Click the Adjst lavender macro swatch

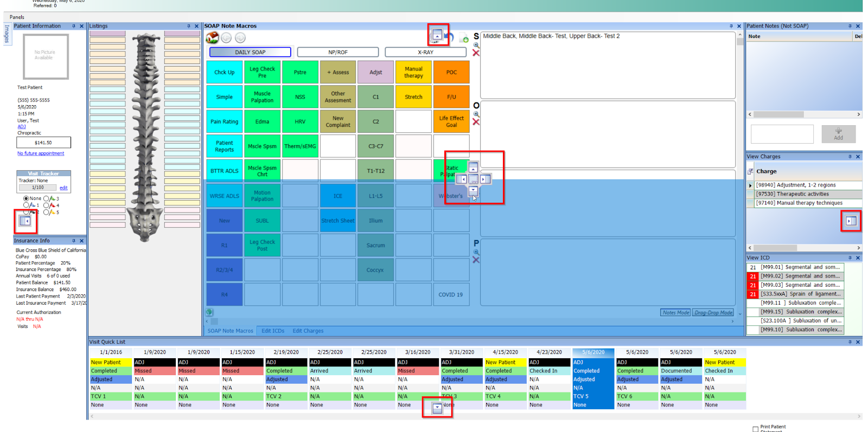coord(375,72)
